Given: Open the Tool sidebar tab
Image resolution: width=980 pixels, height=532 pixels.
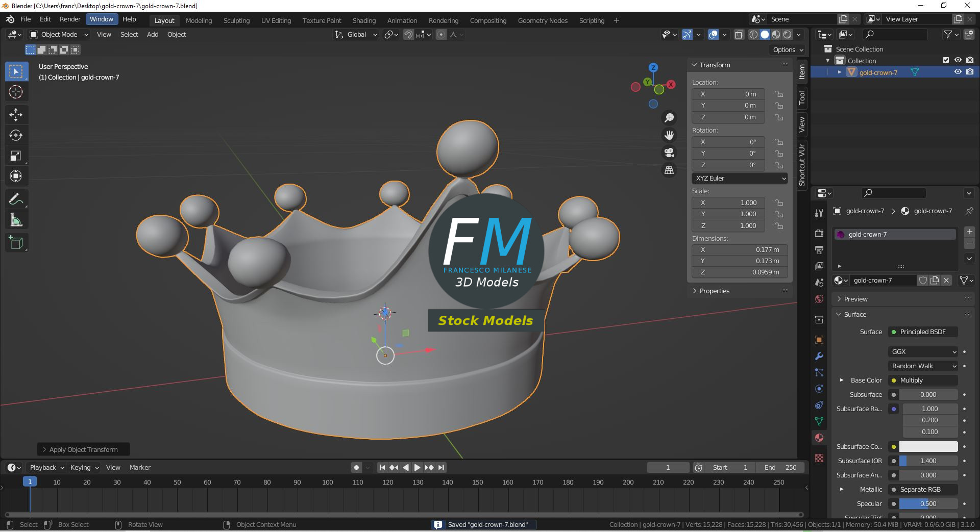Looking at the screenshot, I should [x=802, y=97].
